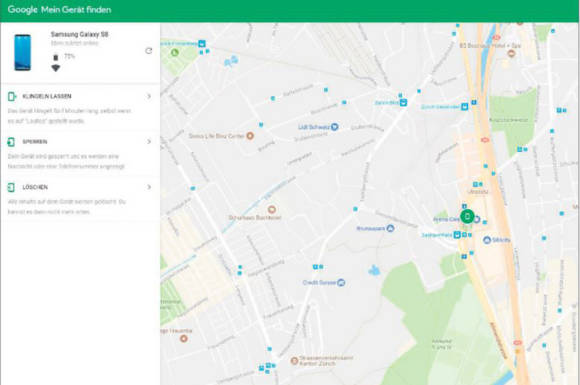The height and width of the screenshot is (385, 580).
Task: Click the Swiss Life Binz Center map pin
Action: (250, 136)
